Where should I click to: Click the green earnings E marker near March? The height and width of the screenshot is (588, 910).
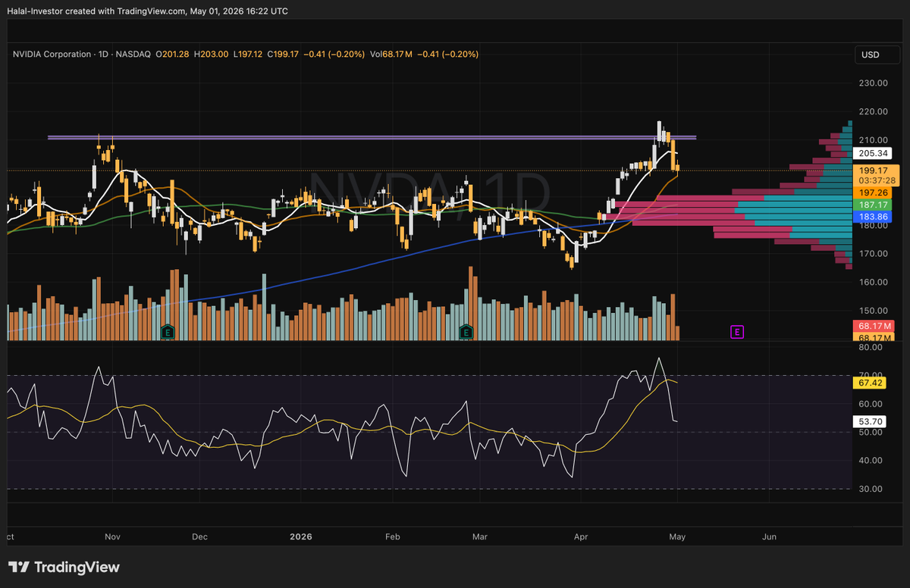click(467, 331)
